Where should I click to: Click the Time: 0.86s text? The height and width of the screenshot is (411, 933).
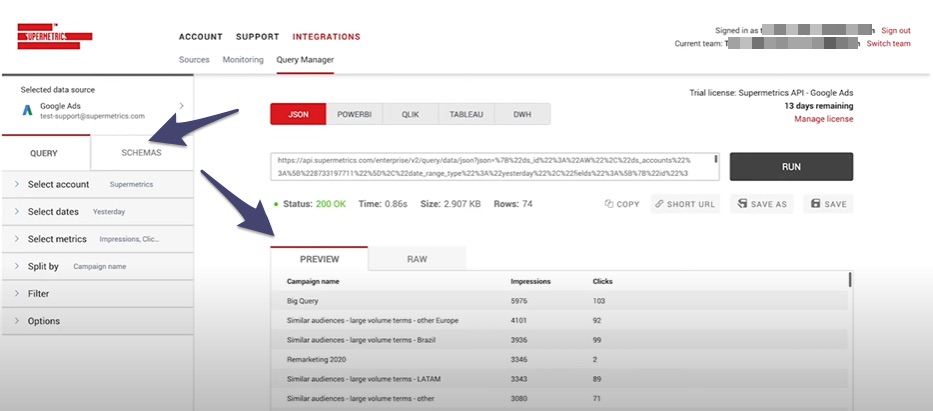[x=383, y=204]
